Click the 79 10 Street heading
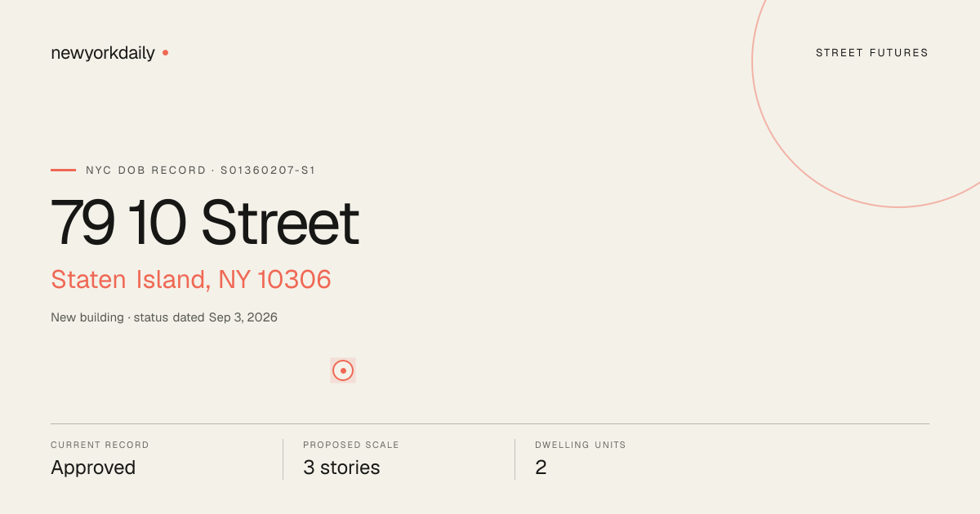980x514 pixels. point(205,222)
